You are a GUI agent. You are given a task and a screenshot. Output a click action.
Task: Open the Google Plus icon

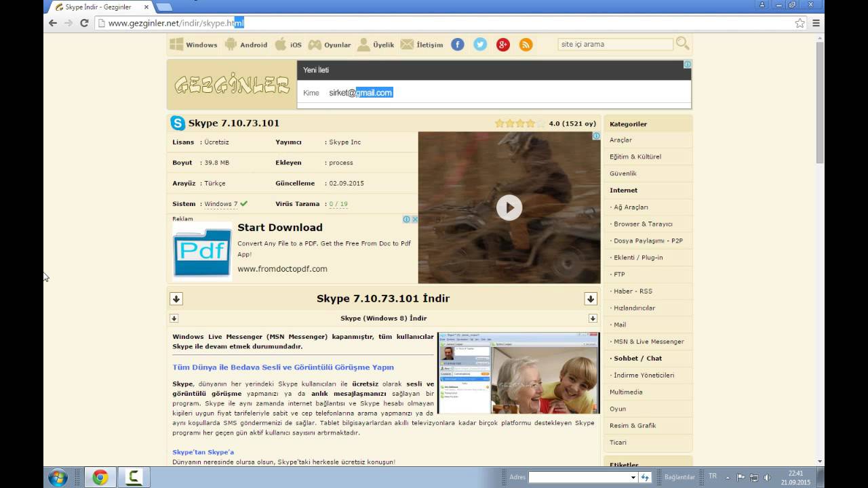502,45
